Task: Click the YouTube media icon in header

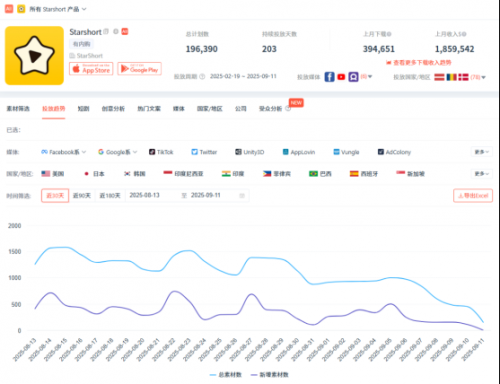Action: [x=341, y=77]
